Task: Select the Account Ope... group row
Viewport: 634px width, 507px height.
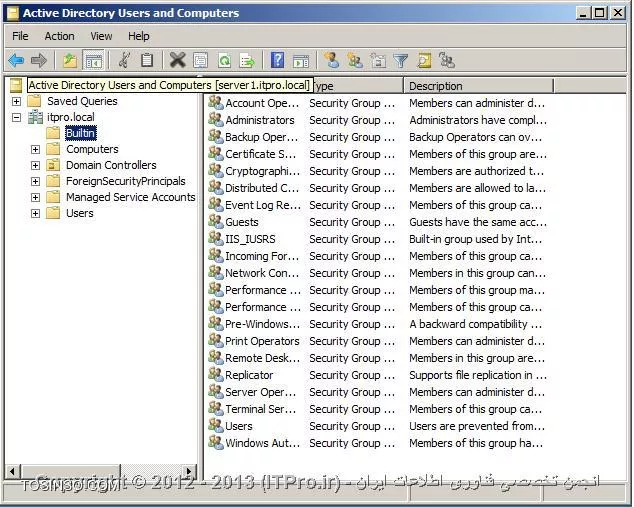Action: click(376, 103)
